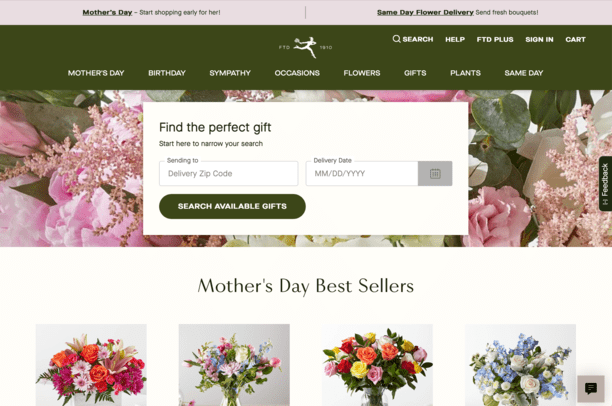Open search via the magnifier icon
612x406 pixels.
[x=396, y=39]
